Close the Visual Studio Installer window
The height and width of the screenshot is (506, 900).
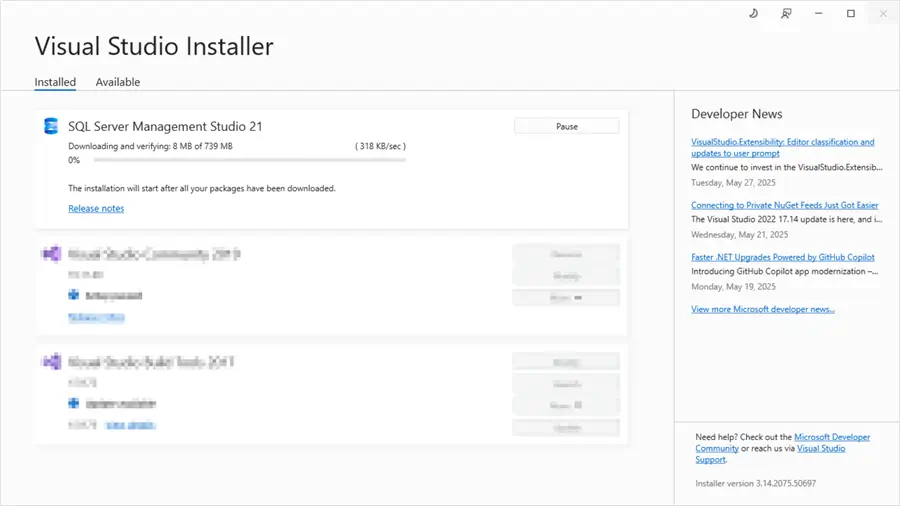[x=883, y=13]
